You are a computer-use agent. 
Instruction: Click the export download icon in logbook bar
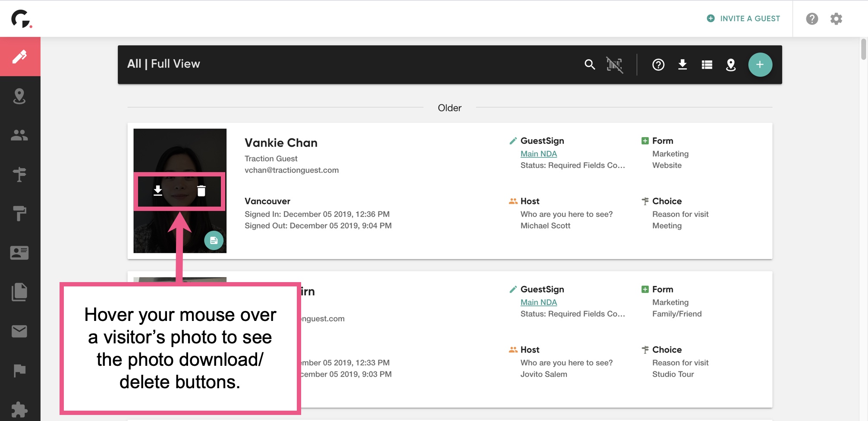tap(682, 65)
